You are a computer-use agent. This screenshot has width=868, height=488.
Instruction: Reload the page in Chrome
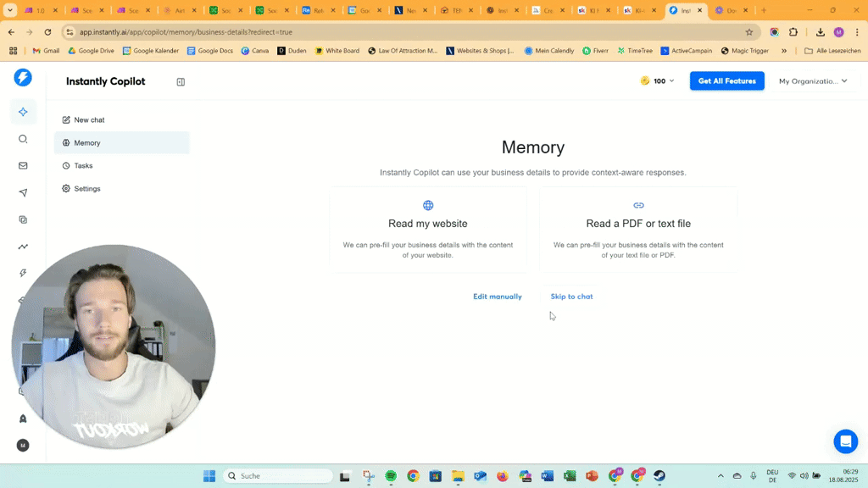pyautogui.click(x=47, y=32)
